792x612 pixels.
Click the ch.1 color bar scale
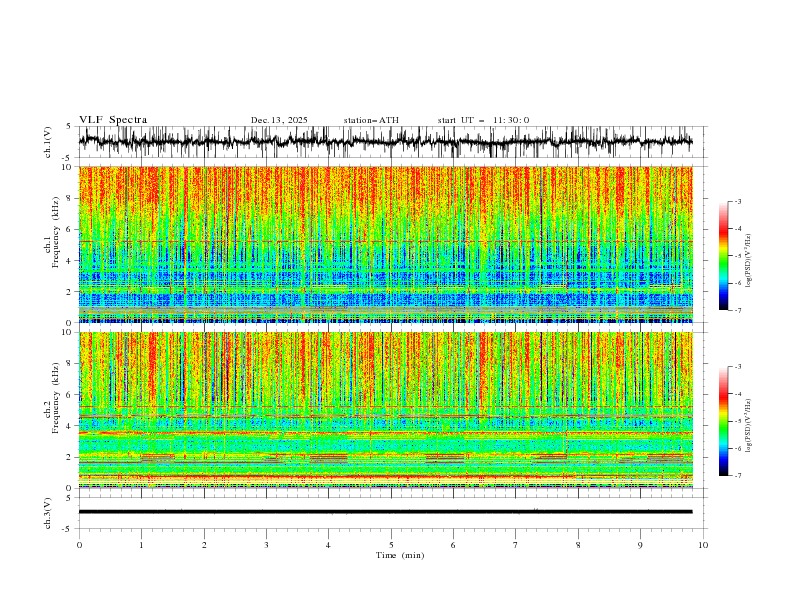click(x=724, y=256)
